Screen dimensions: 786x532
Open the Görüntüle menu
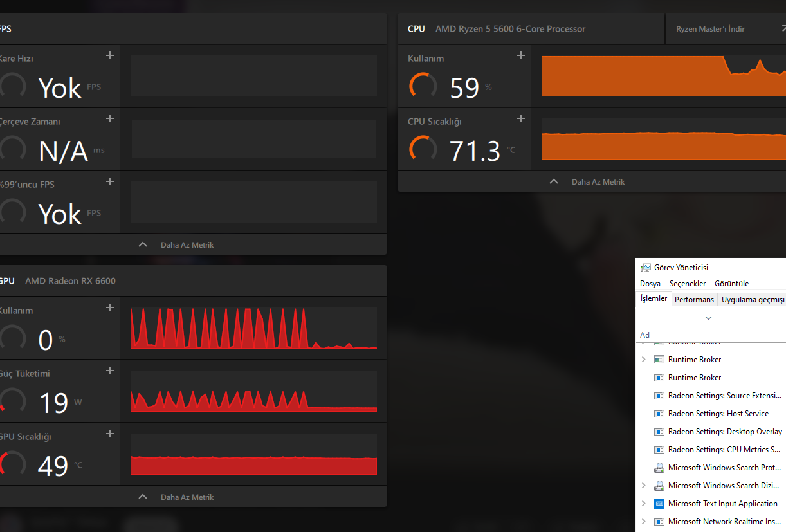[x=732, y=284]
